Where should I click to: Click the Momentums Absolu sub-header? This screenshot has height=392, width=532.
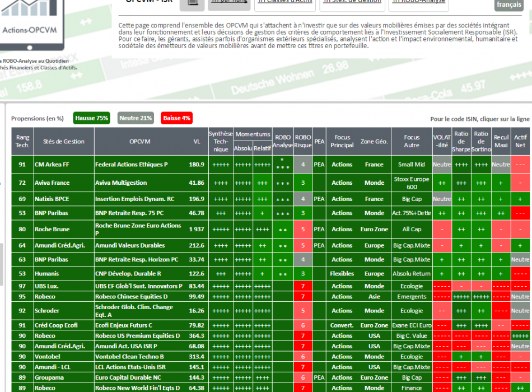tap(243, 148)
